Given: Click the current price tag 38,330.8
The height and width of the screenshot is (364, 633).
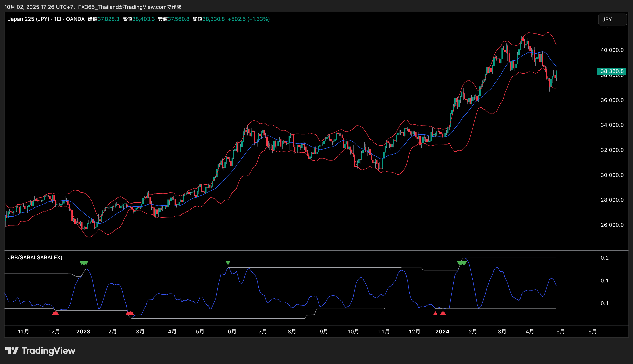Looking at the screenshot, I should 611,71.
